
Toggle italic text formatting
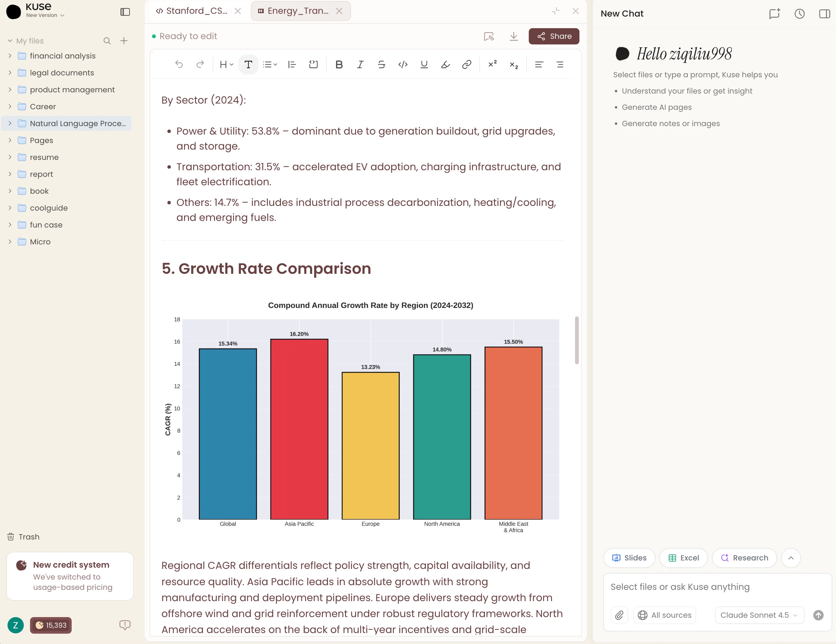tap(360, 65)
